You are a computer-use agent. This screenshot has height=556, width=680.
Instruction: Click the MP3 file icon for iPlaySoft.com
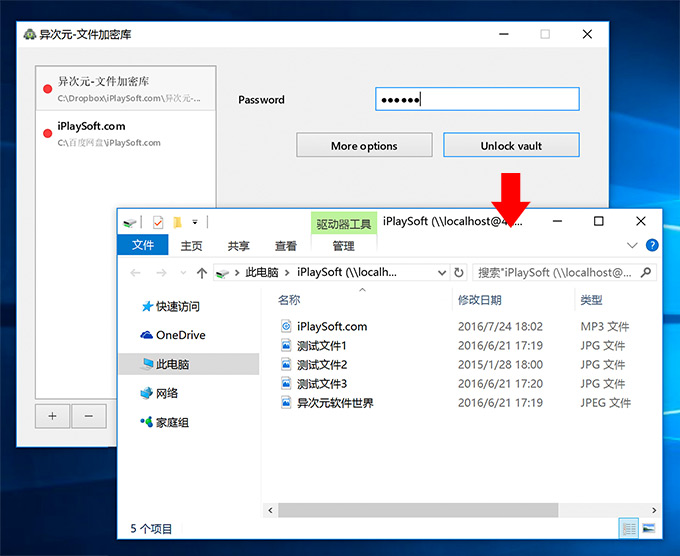286,326
